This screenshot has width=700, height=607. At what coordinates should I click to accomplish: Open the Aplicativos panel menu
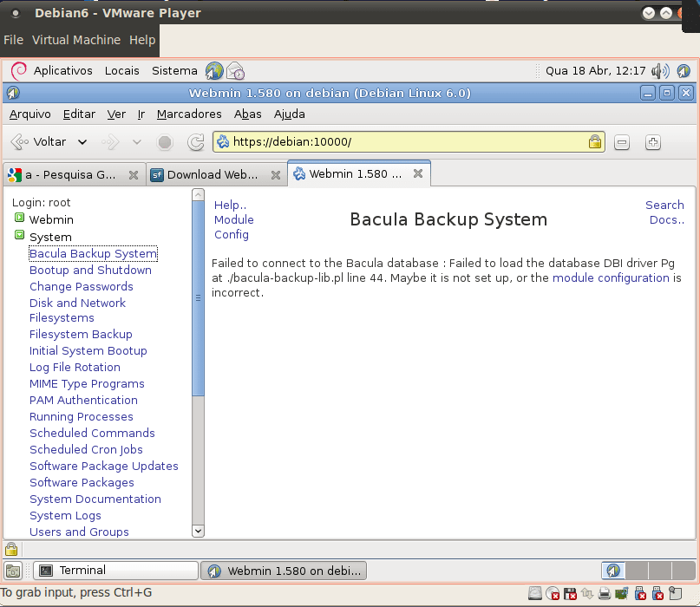coord(63,70)
